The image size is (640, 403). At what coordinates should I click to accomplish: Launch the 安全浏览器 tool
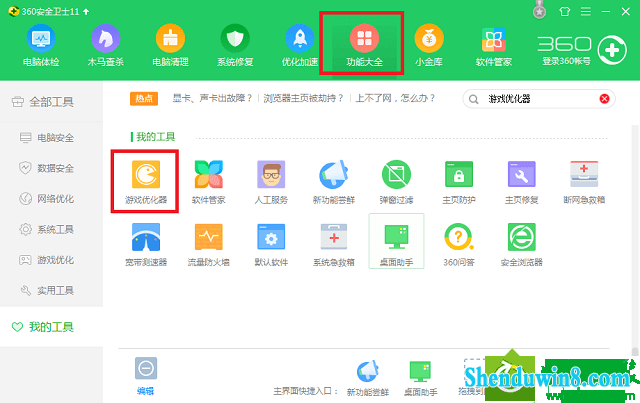point(521,244)
